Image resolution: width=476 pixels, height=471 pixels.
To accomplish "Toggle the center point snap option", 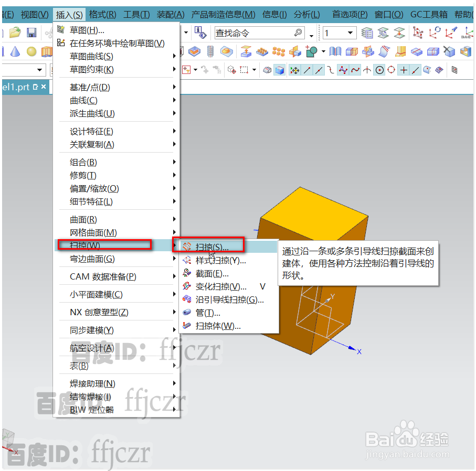I will [380, 69].
